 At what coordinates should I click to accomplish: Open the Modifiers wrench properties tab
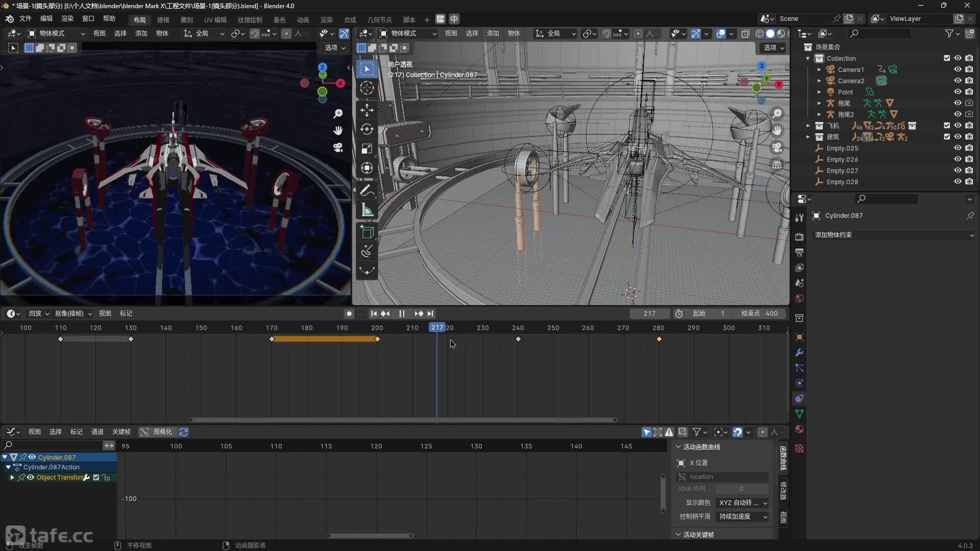(x=799, y=353)
